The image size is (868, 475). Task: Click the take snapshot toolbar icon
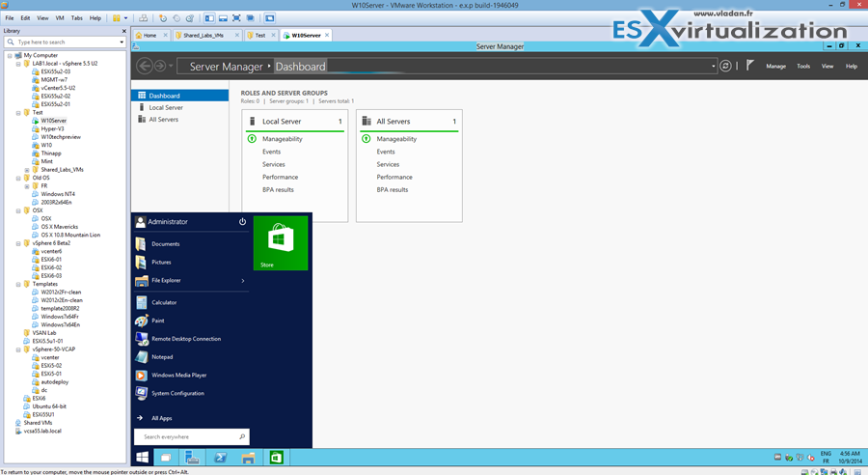coord(163,18)
